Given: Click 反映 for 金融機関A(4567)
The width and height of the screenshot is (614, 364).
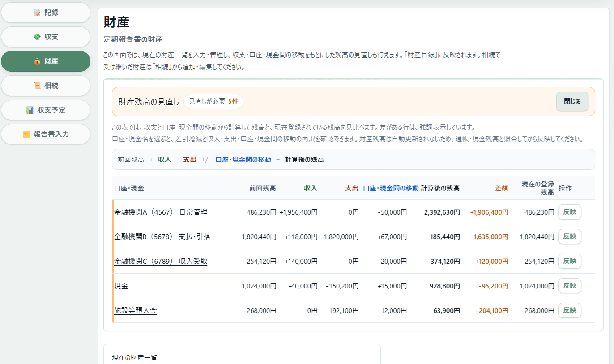Looking at the screenshot, I should [570, 212].
